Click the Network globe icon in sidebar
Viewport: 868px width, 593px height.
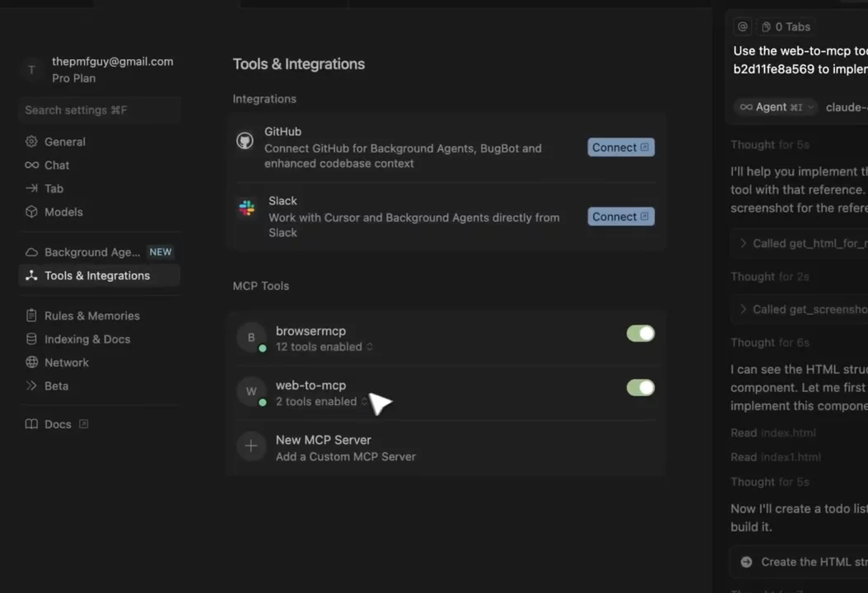(31, 362)
